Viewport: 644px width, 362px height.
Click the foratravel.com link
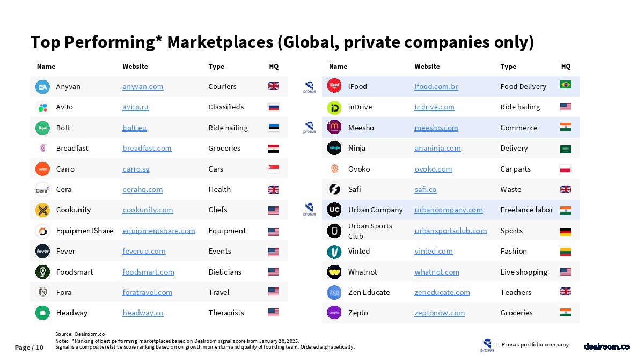[147, 292]
